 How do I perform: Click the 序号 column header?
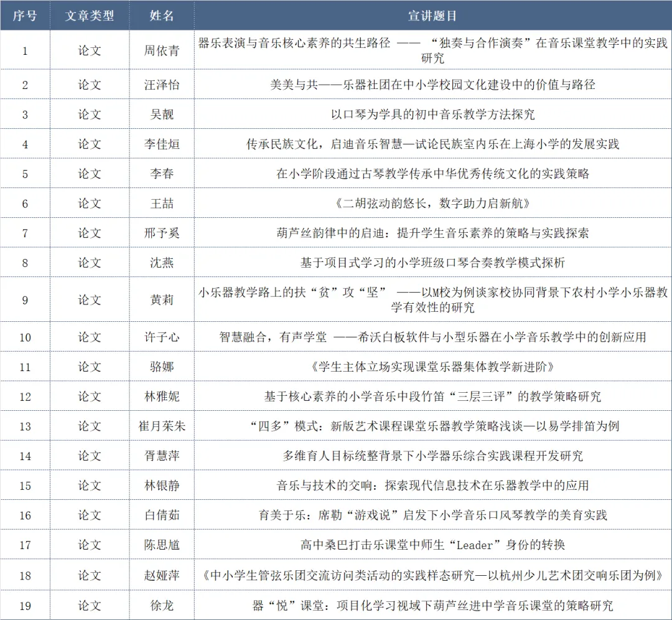(x=25, y=16)
